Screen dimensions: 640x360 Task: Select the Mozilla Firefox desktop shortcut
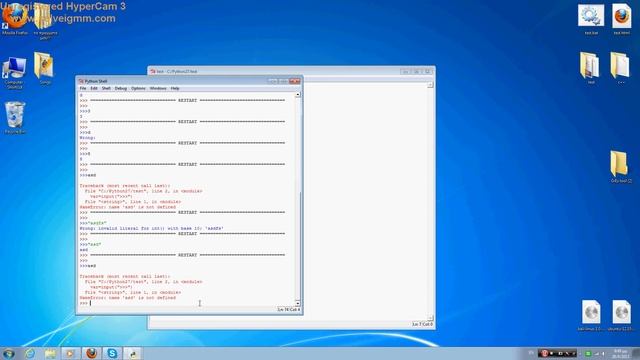[x=15, y=18]
